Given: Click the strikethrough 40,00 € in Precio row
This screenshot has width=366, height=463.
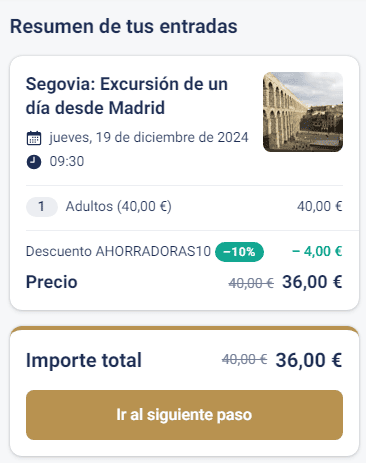Looking at the screenshot, I should [251, 283].
